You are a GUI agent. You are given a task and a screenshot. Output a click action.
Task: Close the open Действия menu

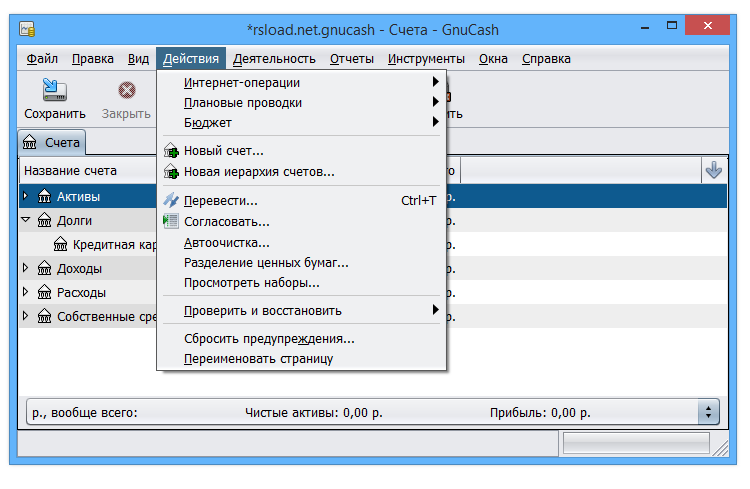click(191, 59)
